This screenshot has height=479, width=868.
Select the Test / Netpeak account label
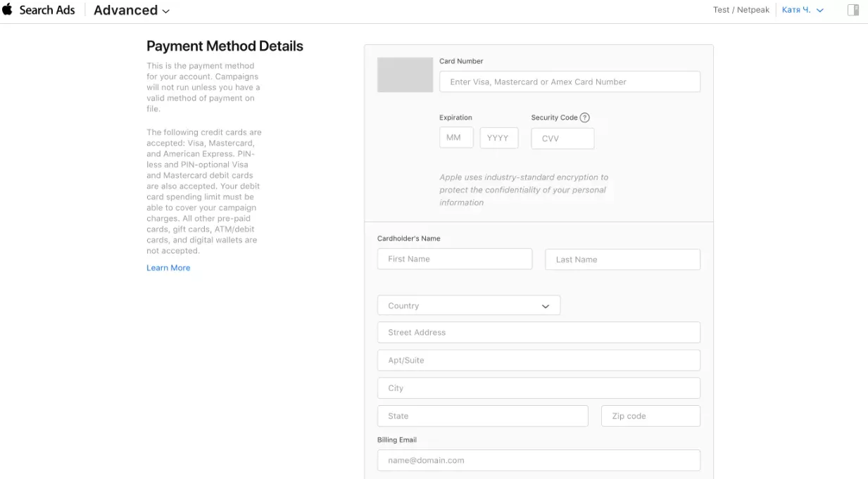pos(741,10)
